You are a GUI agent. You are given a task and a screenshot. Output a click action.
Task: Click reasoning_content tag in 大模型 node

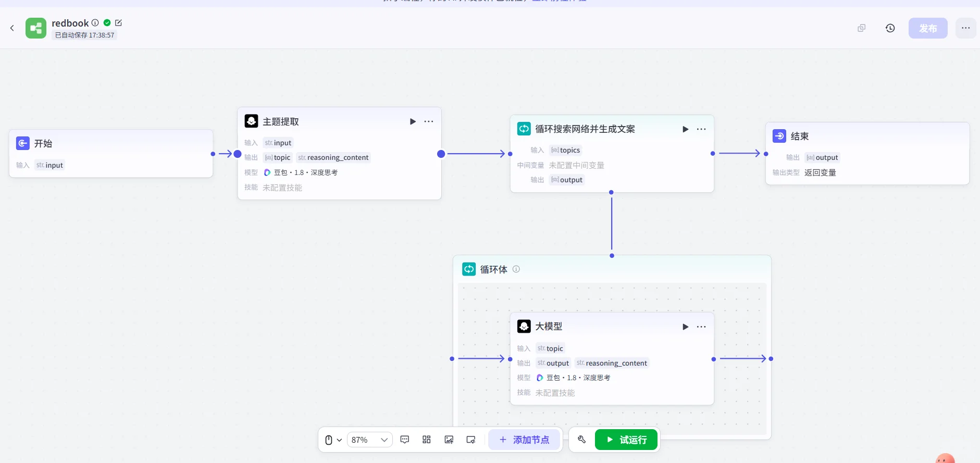tap(612, 363)
